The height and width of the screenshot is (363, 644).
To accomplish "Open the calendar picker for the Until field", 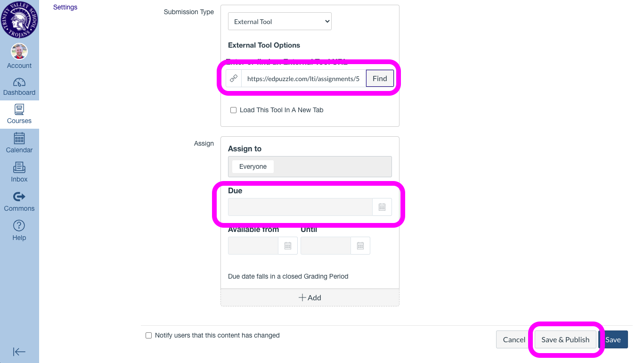I will [x=360, y=246].
